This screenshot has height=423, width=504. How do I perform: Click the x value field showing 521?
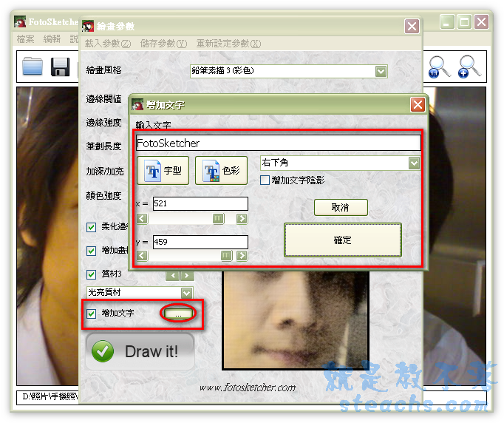200,203
